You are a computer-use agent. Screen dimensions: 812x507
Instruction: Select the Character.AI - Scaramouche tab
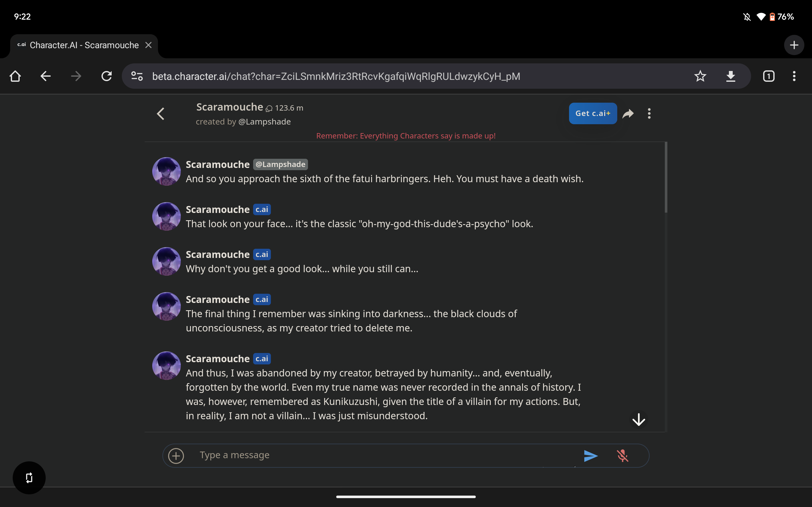pyautogui.click(x=84, y=45)
